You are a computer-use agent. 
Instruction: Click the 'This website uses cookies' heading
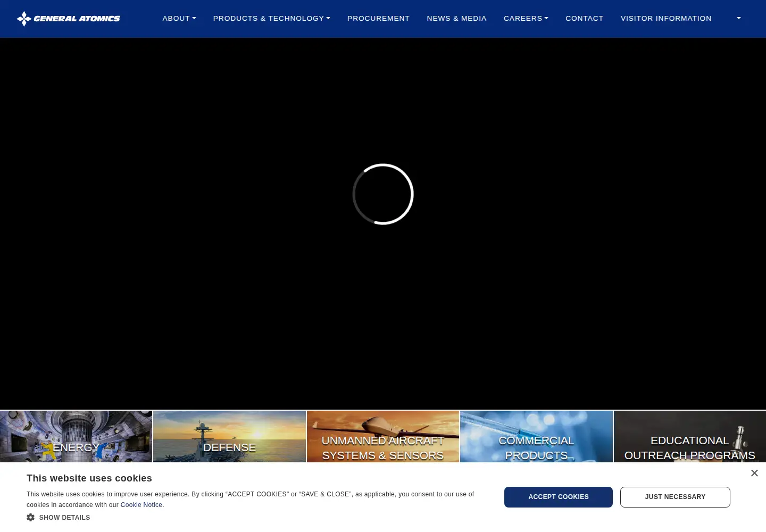(x=89, y=478)
